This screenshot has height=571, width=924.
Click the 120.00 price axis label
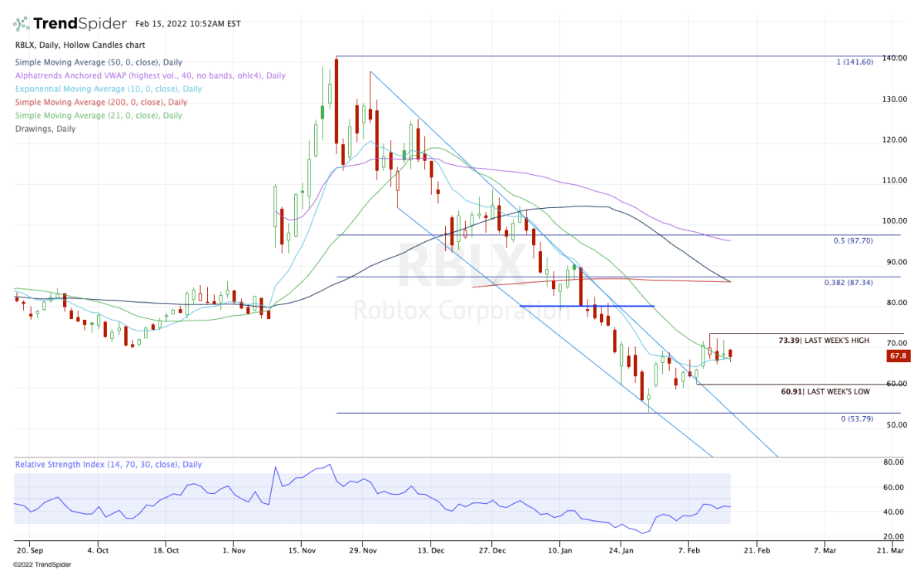(x=896, y=140)
